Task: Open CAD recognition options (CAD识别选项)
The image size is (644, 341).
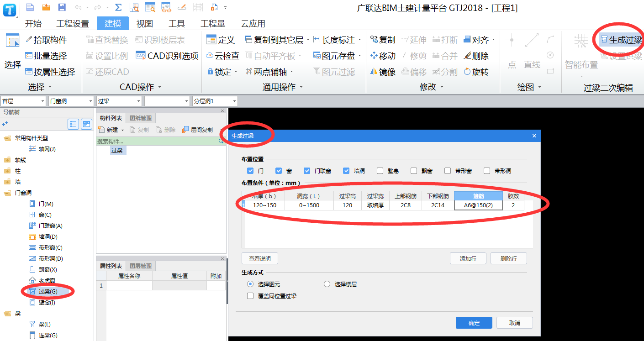Action: tap(167, 56)
